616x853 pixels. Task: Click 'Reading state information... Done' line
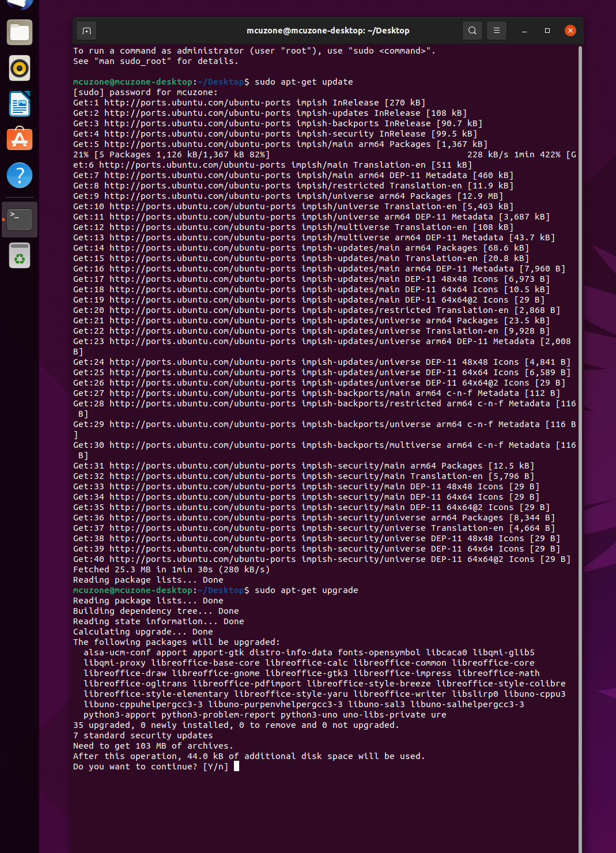click(158, 621)
